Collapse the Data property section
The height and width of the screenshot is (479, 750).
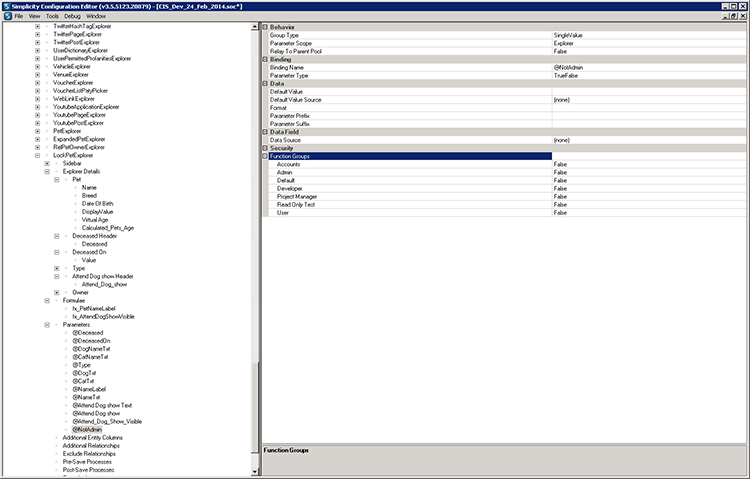[265, 83]
